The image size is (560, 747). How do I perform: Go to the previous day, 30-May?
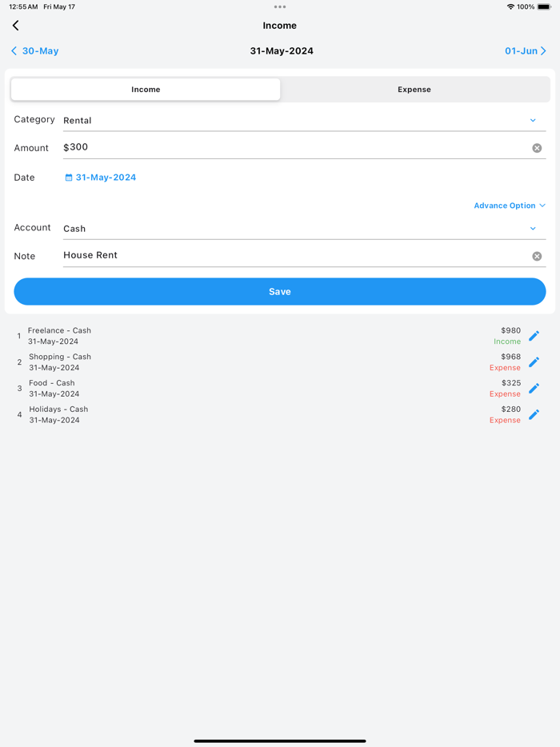pos(34,50)
